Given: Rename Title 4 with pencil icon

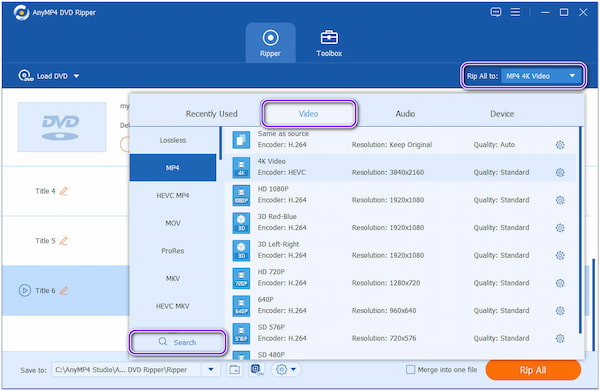Looking at the screenshot, I should pos(64,191).
